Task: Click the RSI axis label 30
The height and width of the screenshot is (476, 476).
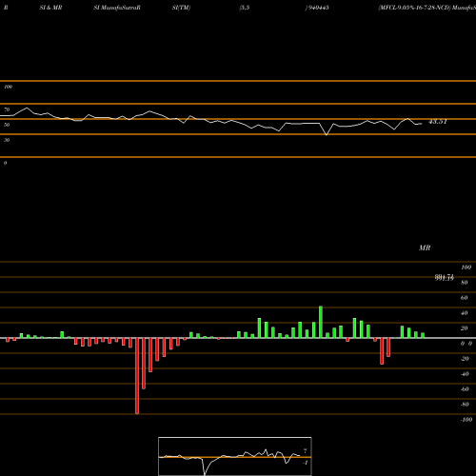Action: point(7,140)
